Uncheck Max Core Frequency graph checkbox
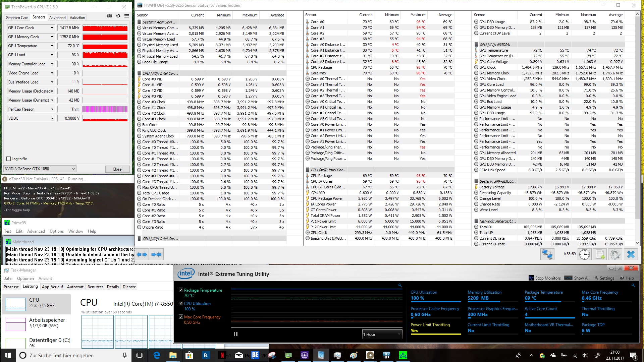Screen dimensions: 644x362 click(181, 317)
